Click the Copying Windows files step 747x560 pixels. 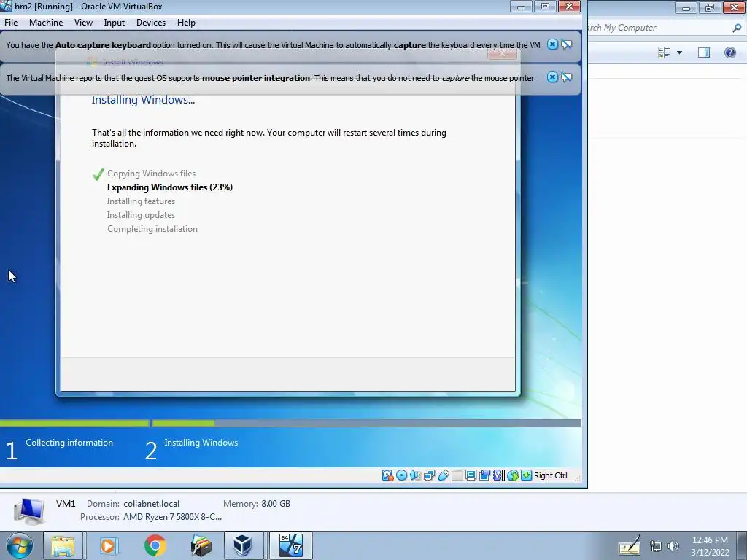click(x=151, y=174)
